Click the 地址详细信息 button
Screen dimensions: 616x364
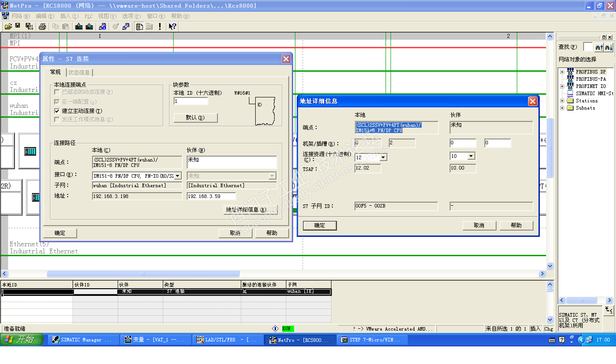(x=250, y=210)
